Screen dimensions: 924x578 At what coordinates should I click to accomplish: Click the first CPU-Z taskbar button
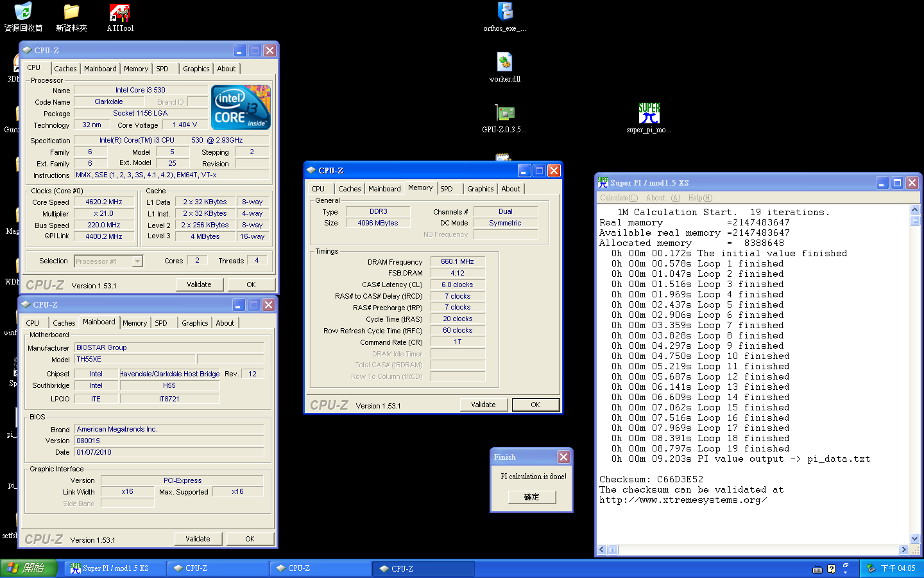[218, 568]
